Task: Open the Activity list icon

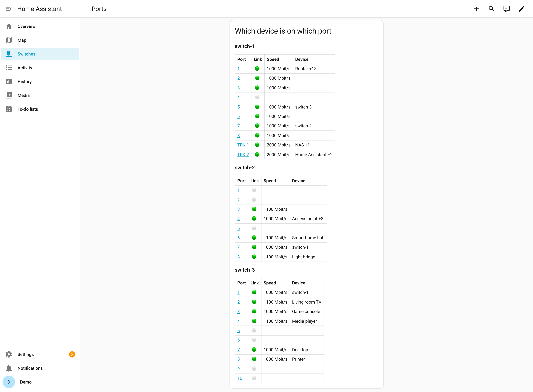Action: point(9,68)
